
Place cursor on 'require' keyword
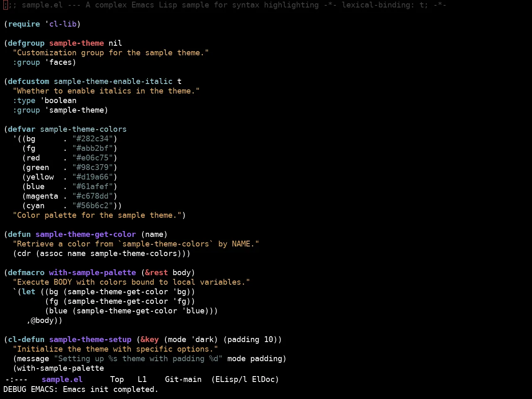point(24,24)
